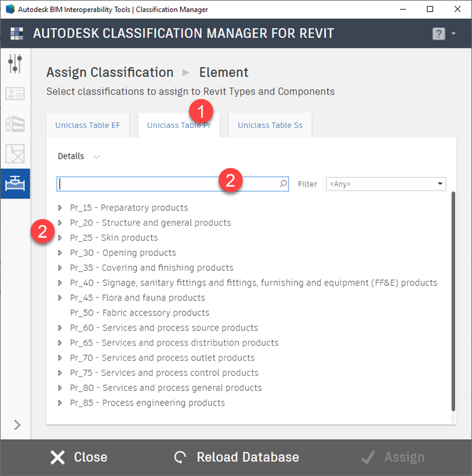472x476 pixels.
Task: Click the vertical scrollbar of classification list
Action: [453, 301]
